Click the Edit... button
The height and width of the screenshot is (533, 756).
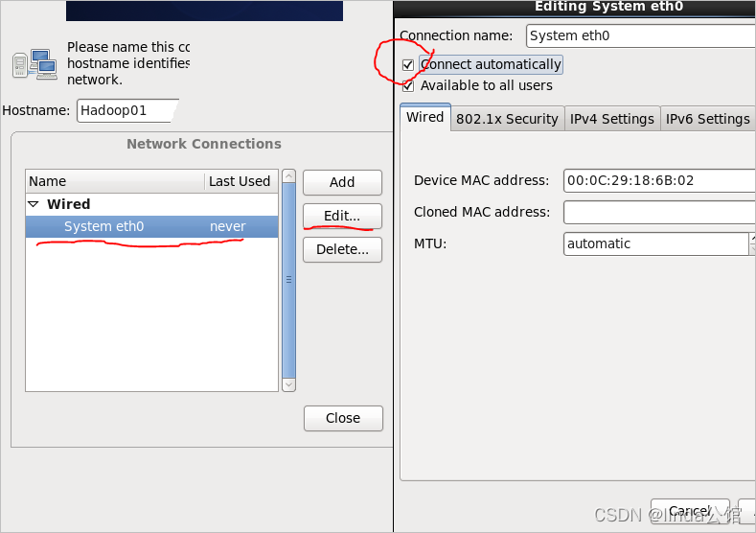coord(342,216)
